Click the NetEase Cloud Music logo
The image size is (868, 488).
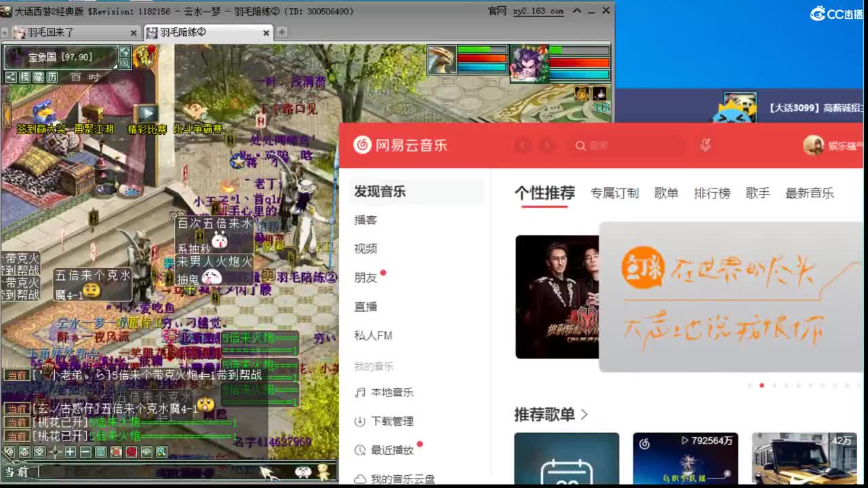click(x=400, y=145)
